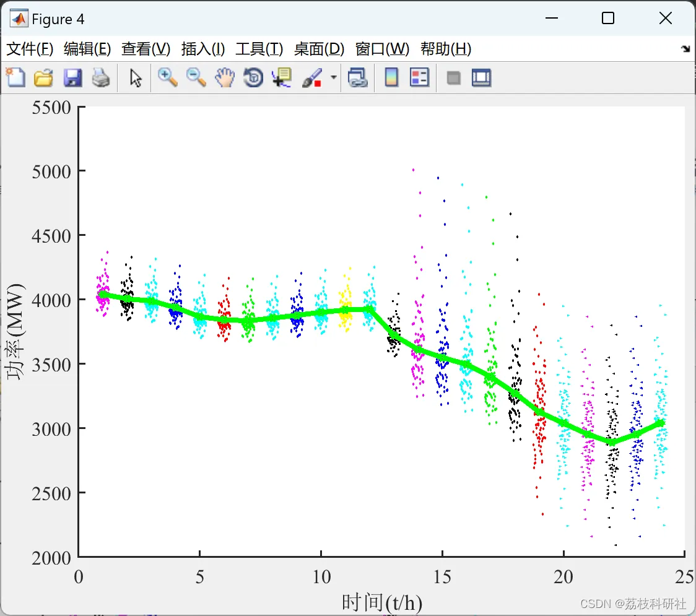This screenshot has height=616, width=696.
Task: Open the 帮助(H) menu
Action: [x=446, y=49]
